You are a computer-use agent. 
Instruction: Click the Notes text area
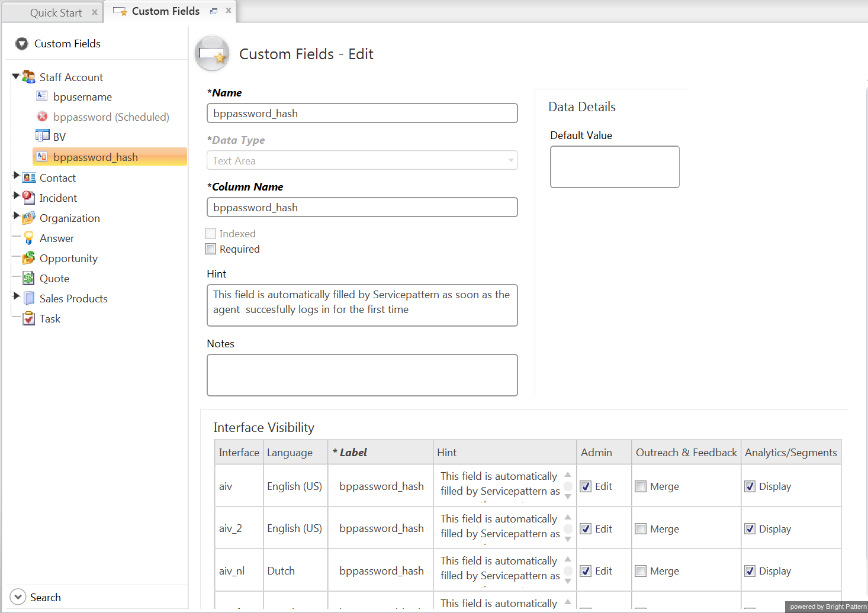pos(362,375)
